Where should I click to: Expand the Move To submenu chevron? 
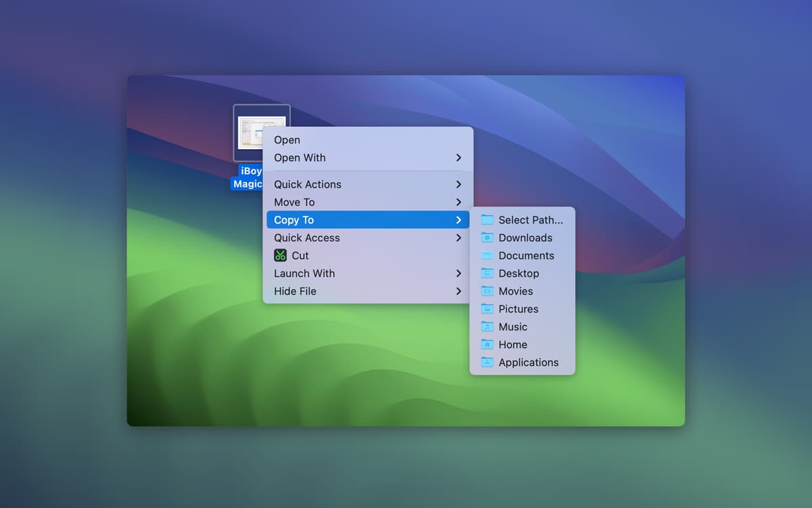[458, 202]
